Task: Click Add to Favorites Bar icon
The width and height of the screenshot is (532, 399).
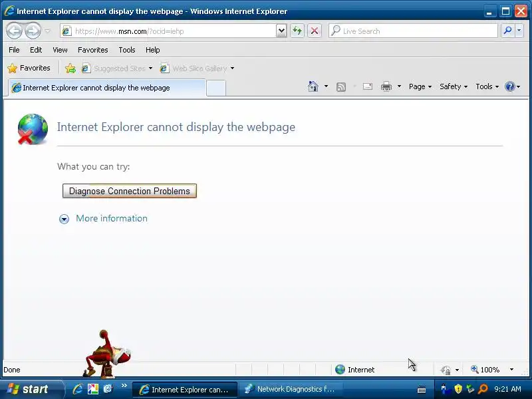Action: 70,68
